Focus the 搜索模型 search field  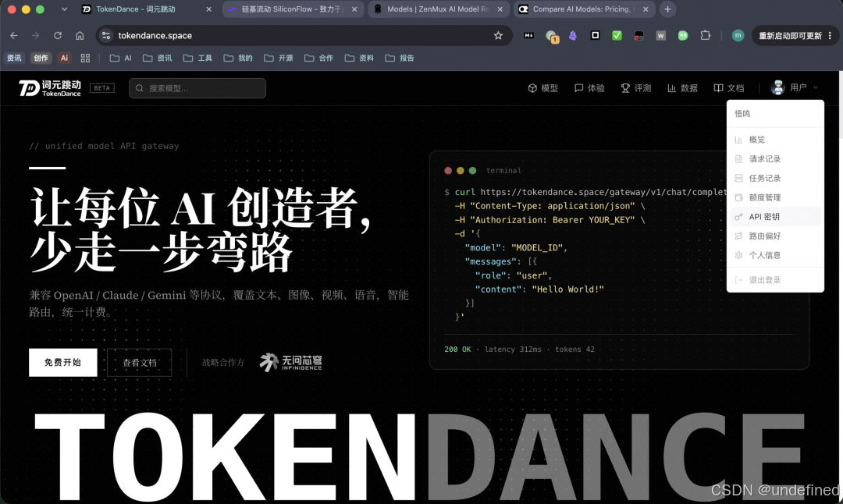[x=197, y=88]
